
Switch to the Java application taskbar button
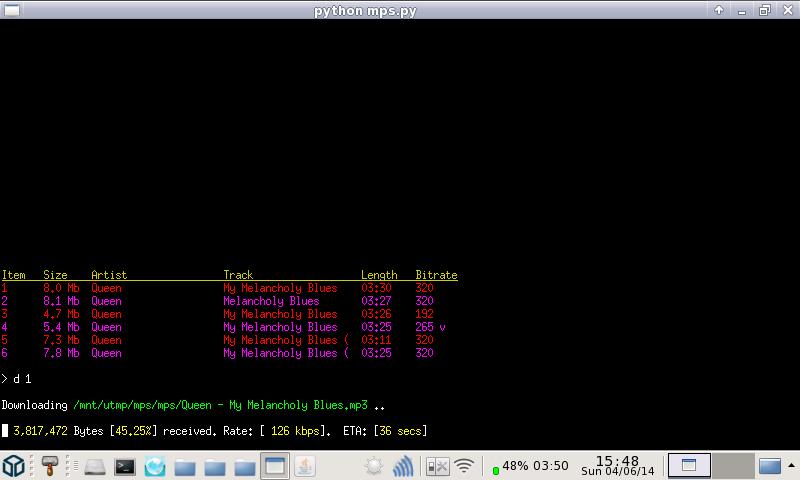pos(305,466)
